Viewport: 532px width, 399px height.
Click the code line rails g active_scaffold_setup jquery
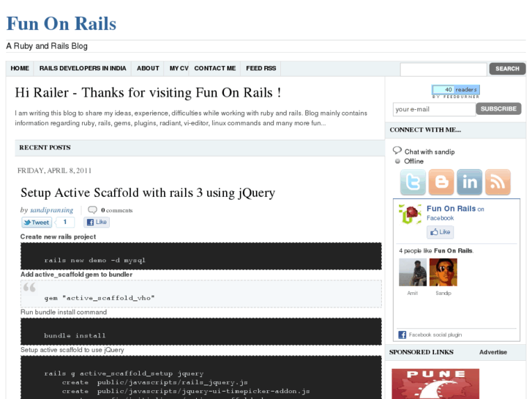[124, 373]
